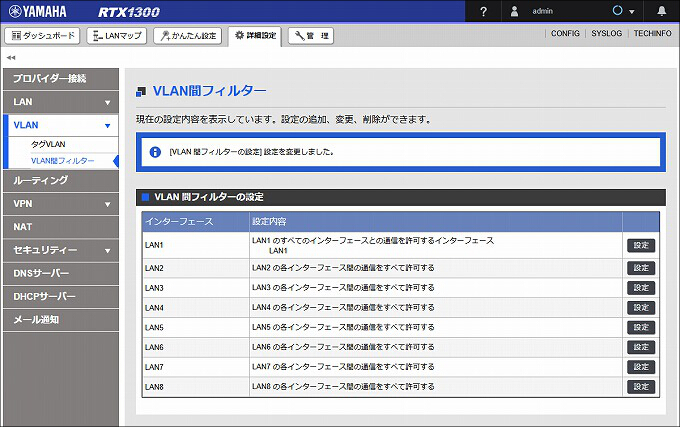Click the blue circle status icon
The height and width of the screenshot is (427, 680).
(x=618, y=10)
